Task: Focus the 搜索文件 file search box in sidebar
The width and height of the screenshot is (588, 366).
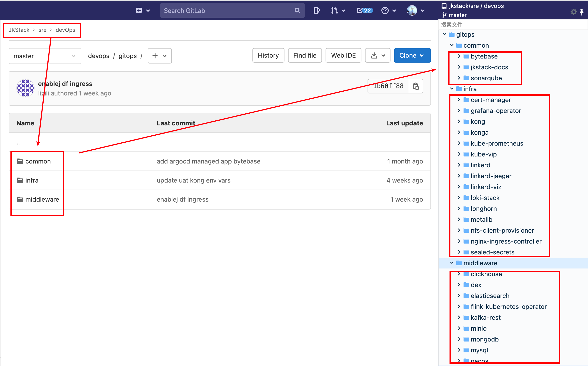Action: click(x=513, y=24)
